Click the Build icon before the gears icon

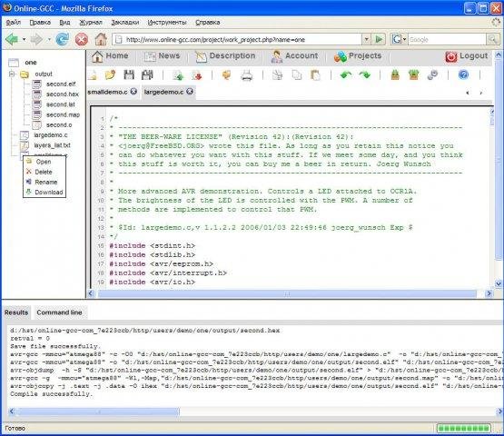pyautogui.click(x=414, y=74)
